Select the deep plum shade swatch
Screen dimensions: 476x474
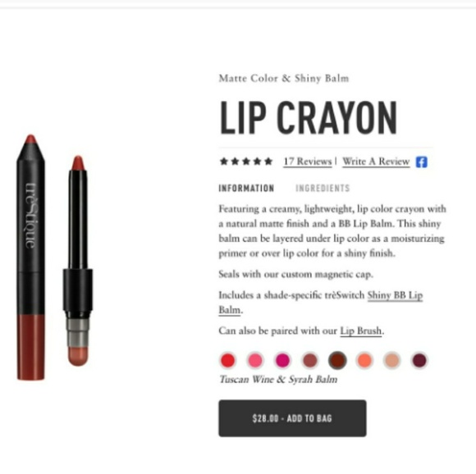click(x=419, y=360)
